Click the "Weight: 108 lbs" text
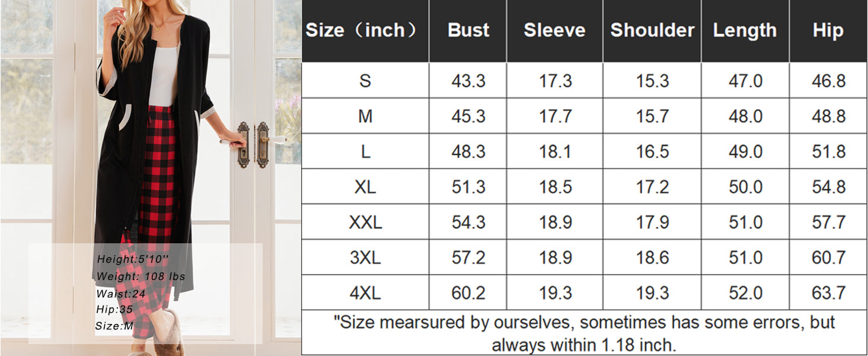 click(141, 276)
